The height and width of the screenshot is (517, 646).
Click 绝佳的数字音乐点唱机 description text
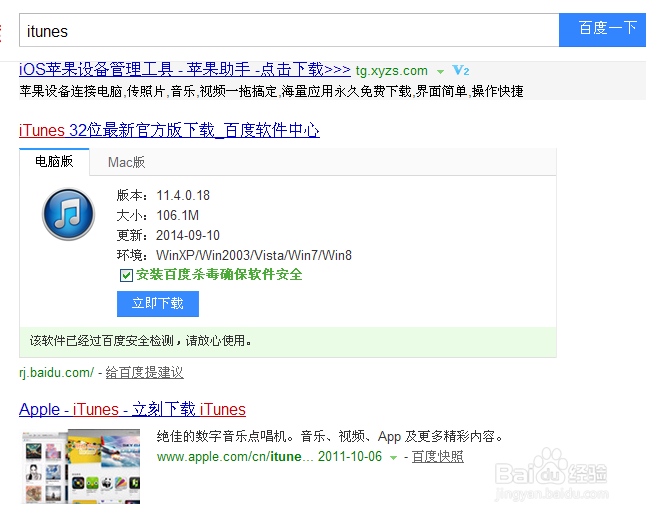coord(330,436)
